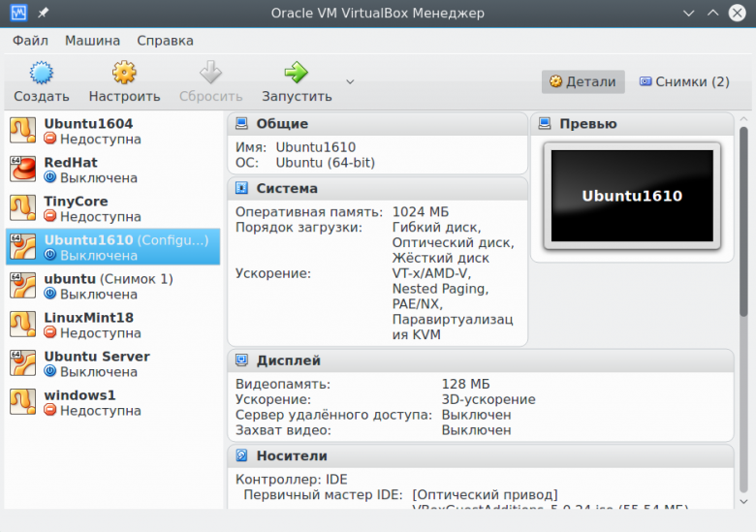Click Выключена power icon under ubuntu (Снимок 1)
Viewport: 756px width, 532px height.
[x=50, y=294]
